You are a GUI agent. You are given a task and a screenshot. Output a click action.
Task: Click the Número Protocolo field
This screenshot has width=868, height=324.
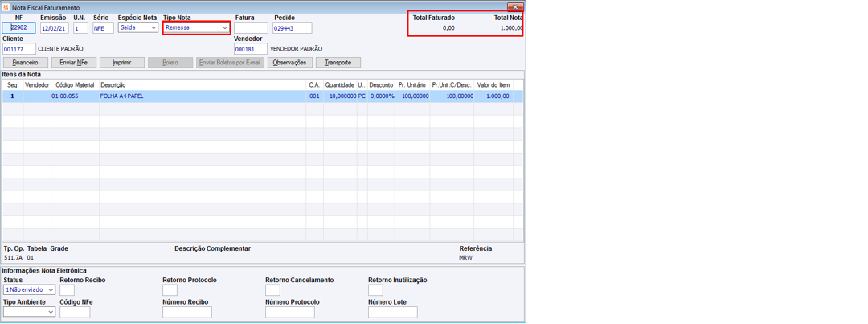pos(290,313)
